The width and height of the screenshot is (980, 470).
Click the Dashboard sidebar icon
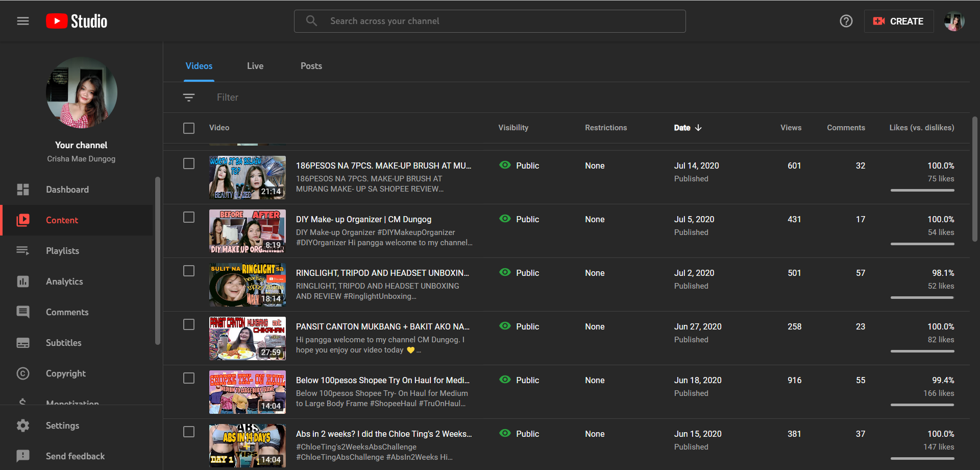click(x=23, y=190)
